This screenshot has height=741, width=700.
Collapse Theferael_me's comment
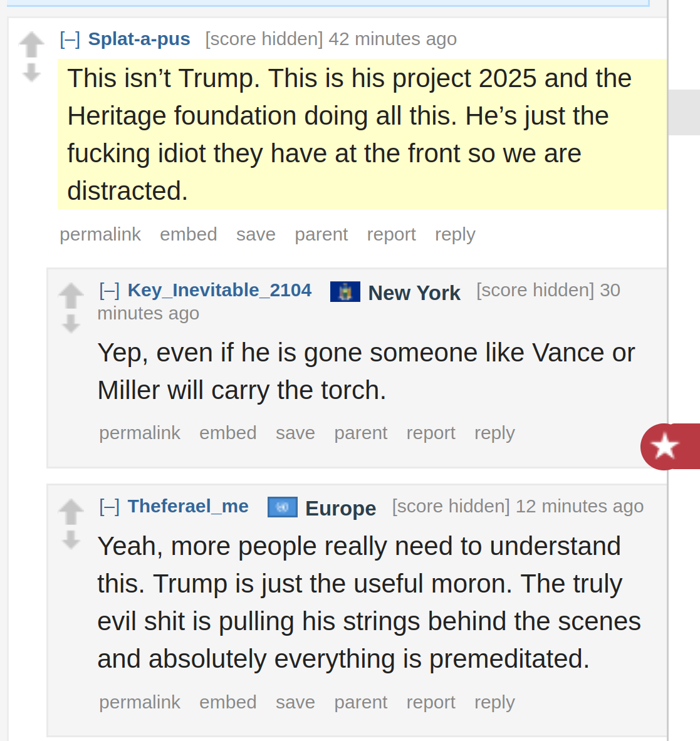pos(110,507)
